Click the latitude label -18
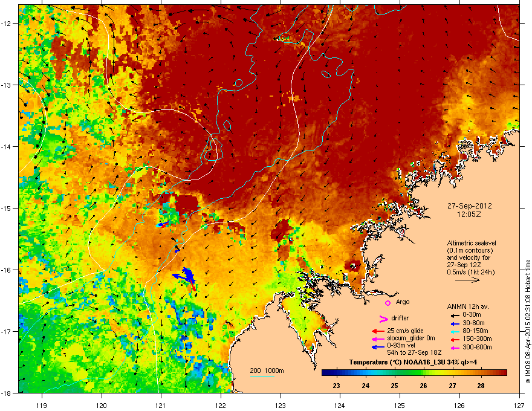The height and width of the screenshot is (411, 532). click(x=7, y=393)
